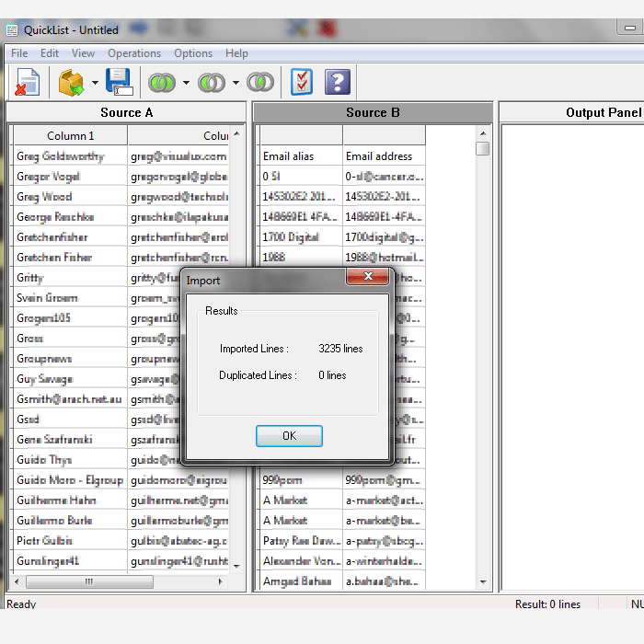Click 'Result: 0 lines' in status bar
Image resolution: width=644 pixels, height=644 pixels.
[x=548, y=604]
